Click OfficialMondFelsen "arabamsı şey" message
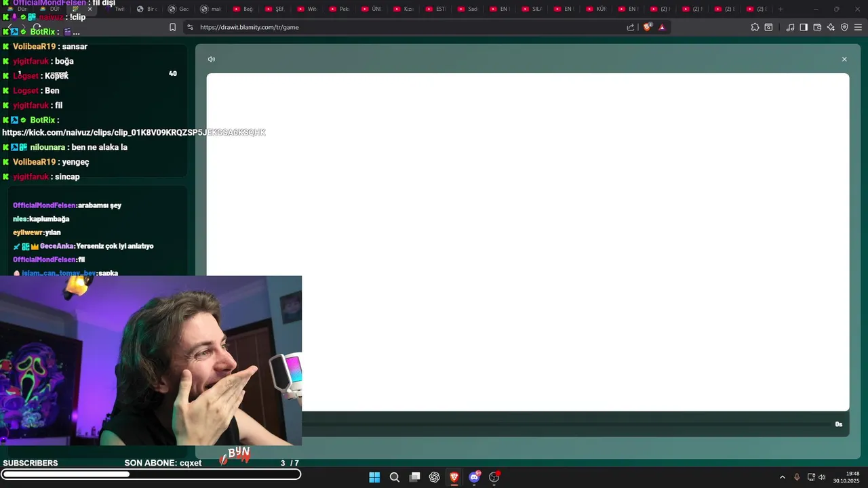The height and width of the screenshot is (488, 868). point(67,205)
